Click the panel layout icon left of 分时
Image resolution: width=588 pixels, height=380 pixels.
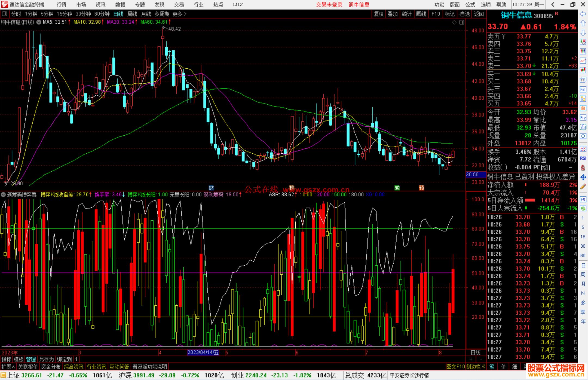coord(5,14)
